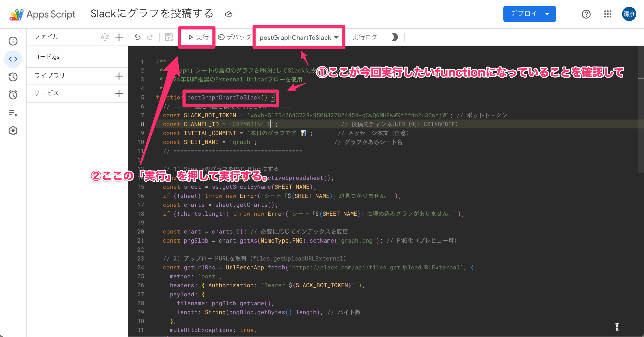Viewport: 644px width, 337px height.
Task: Click the ファイル section header
Action: coord(46,37)
